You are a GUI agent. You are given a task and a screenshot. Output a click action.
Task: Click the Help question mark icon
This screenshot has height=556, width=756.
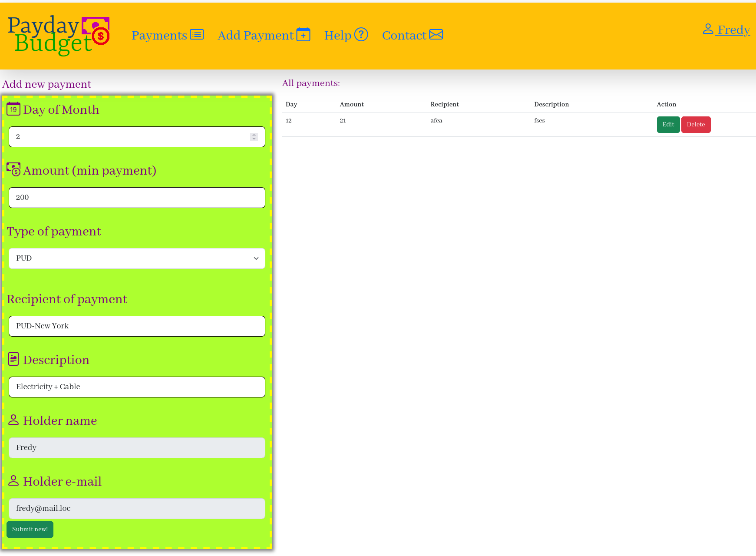(361, 35)
